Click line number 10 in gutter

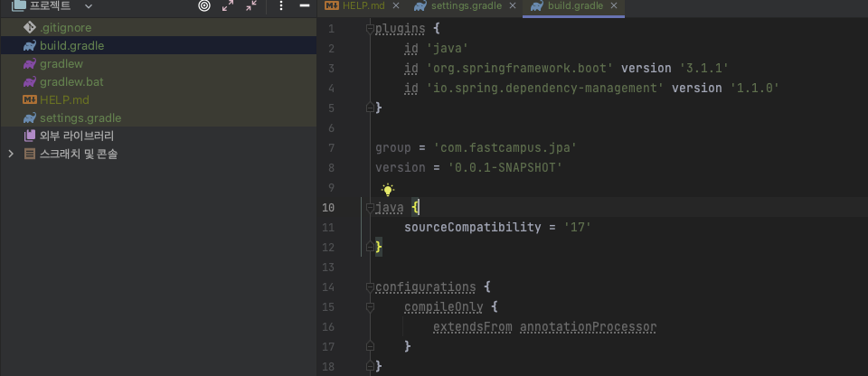coord(327,208)
